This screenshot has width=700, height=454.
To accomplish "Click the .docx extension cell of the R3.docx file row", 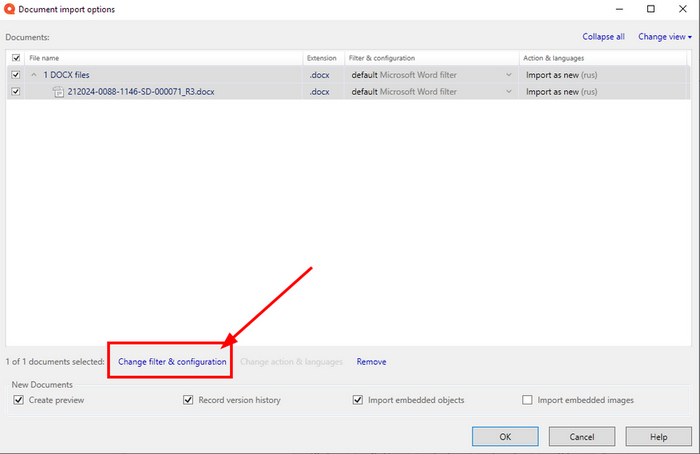I will point(320,92).
